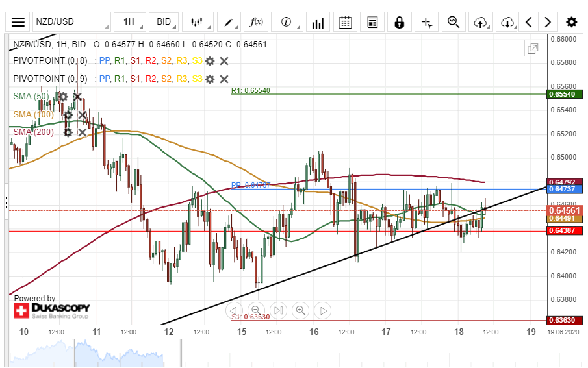The height and width of the screenshot is (368, 588).
Task: Click the S1: 0.63630 support label
Action: tap(251, 317)
